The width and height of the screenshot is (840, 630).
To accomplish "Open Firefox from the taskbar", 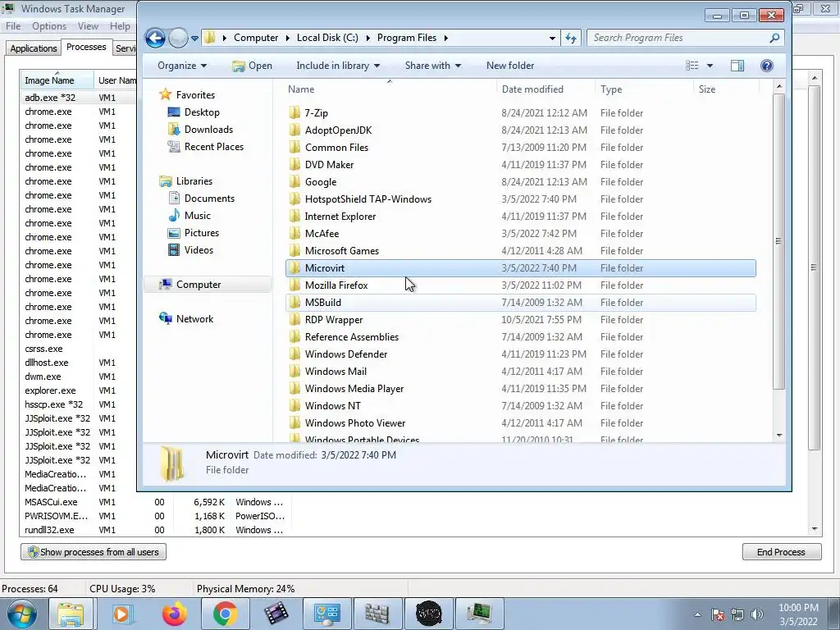I will click(x=175, y=614).
